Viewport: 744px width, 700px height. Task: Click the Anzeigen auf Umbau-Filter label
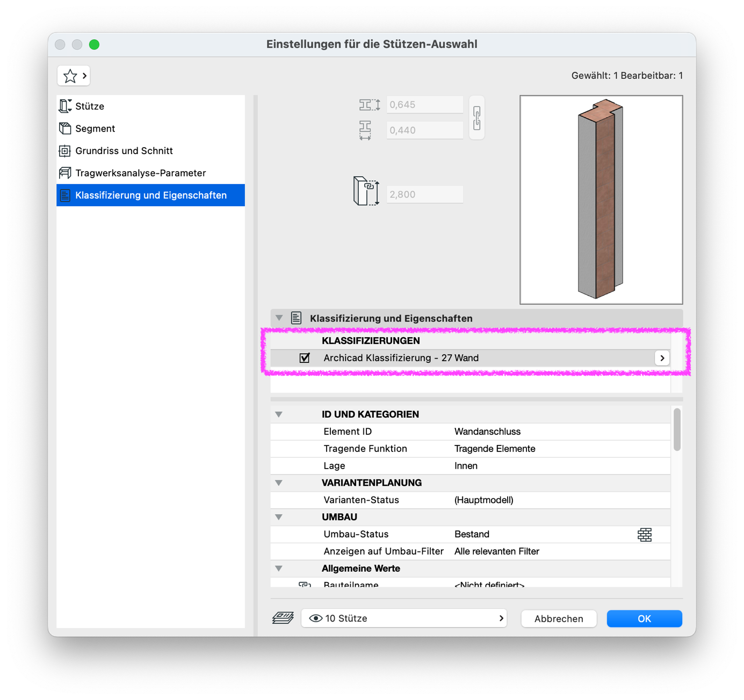(x=384, y=551)
